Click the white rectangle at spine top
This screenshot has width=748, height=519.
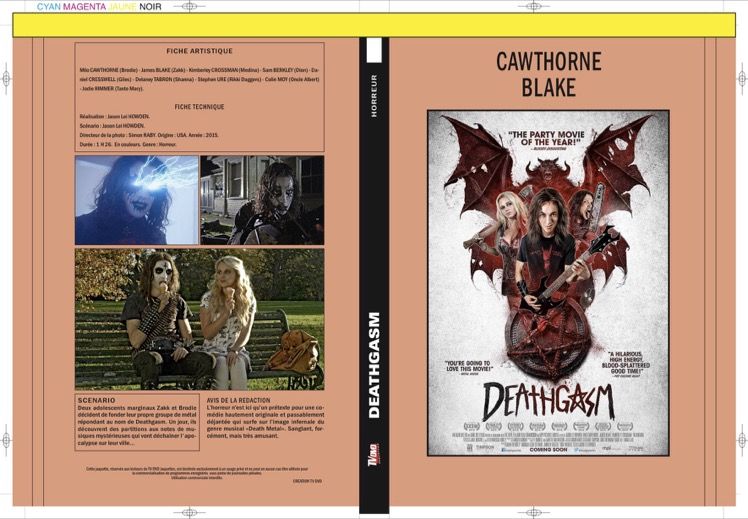point(374,50)
